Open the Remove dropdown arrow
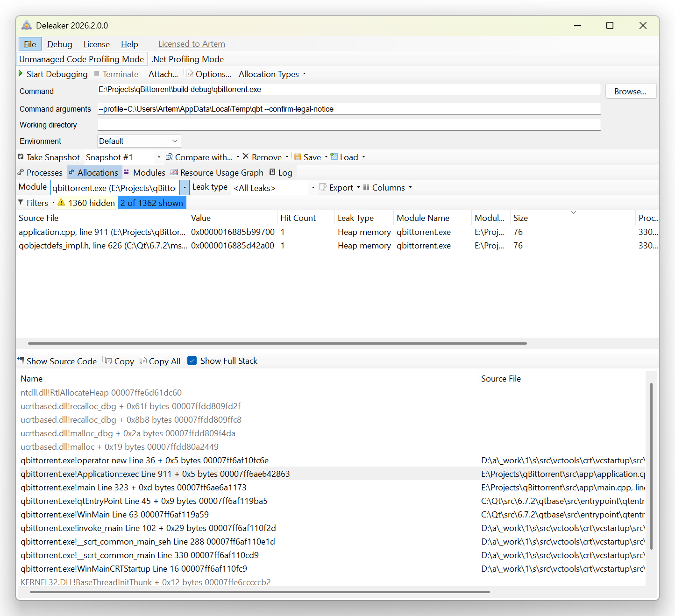This screenshot has width=675, height=616. tap(287, 157)
